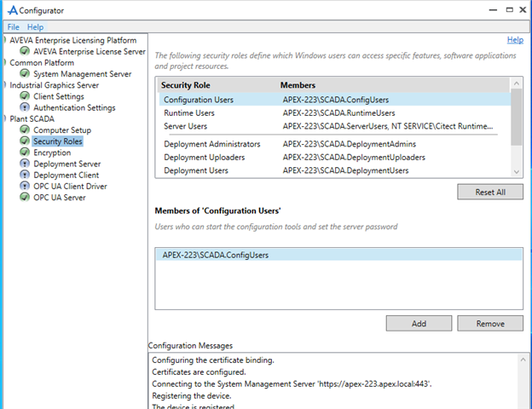
Task: Click the Members column header
Action: pos(298,85)
